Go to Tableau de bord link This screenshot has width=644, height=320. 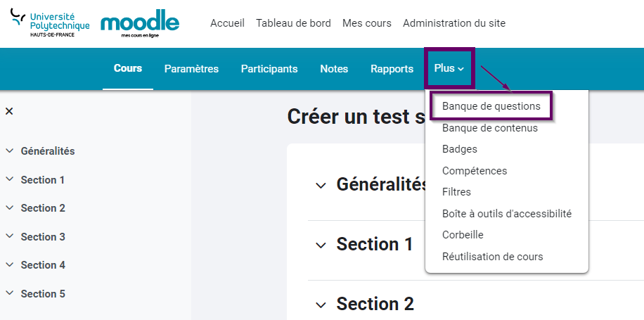(293, 23)
